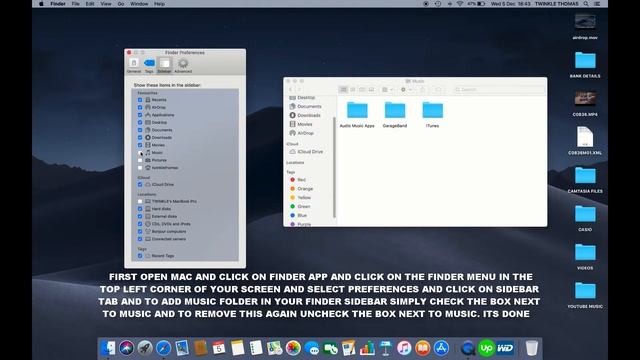640x360 pixels.
Task: Toggle the Bonjour computers checkbox
Action: [140, 231]
